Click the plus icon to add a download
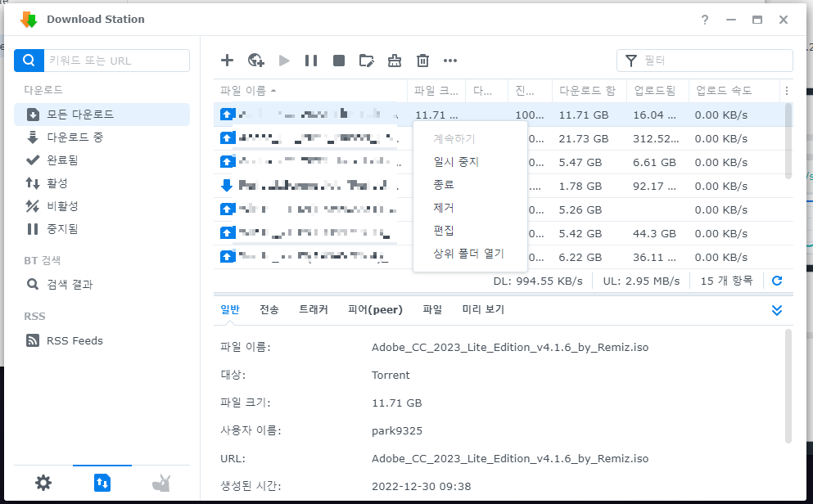 [228, 60]
